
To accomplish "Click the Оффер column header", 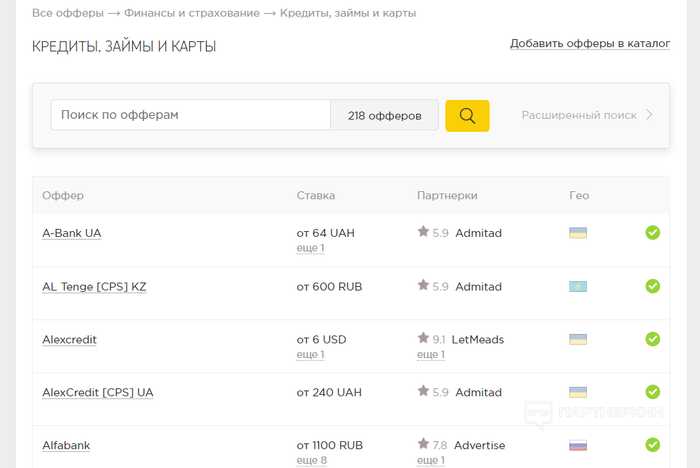I will pos(63,196).
